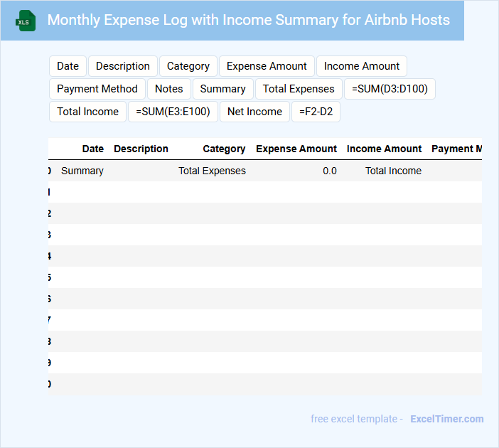Click the Expense Amount tag
Screen dimensions: 499x448
[x=267, y=66]
